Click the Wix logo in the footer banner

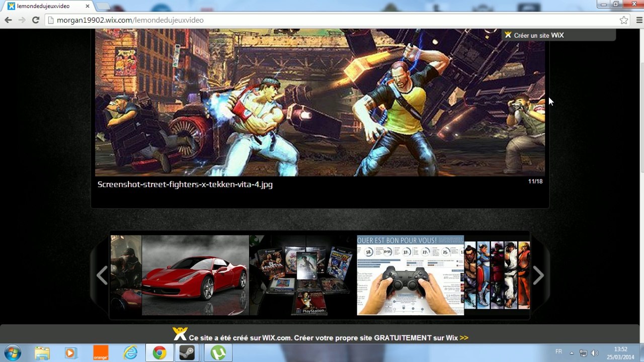click(x=180, y=334)
